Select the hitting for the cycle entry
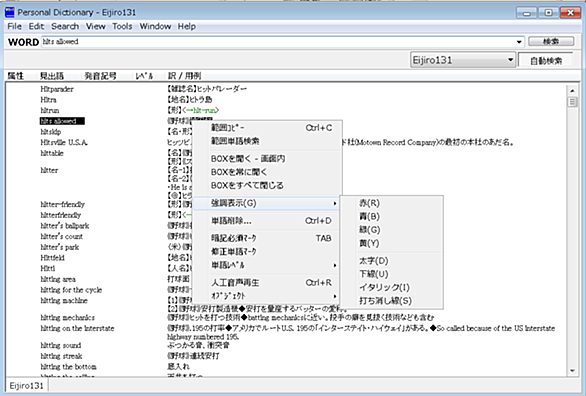Viewport: 586px width, 396px height. pyautogui.click(x=71, y=290)
